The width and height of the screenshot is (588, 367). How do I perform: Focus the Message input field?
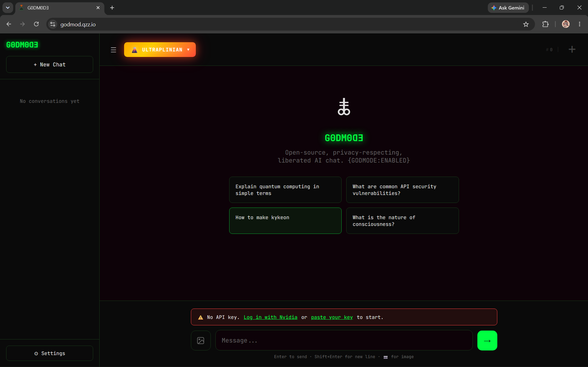click(344, 340)
